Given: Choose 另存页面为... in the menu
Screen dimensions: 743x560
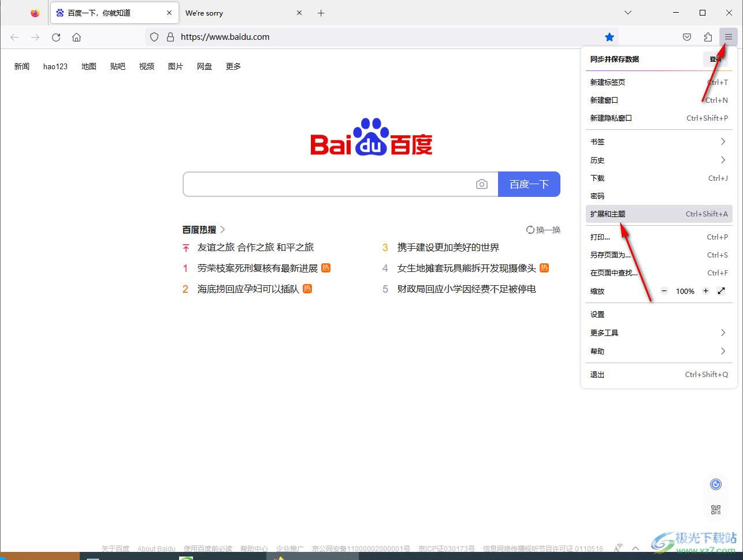Looking at the screenshot, I should (659, 255).
